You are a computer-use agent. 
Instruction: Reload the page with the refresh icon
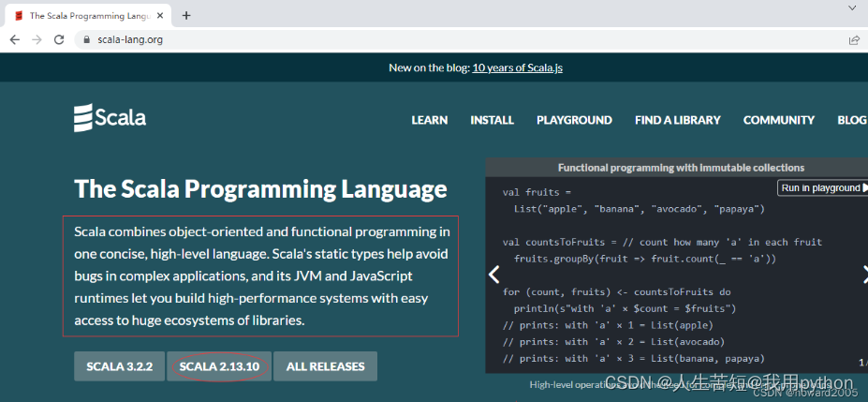[59, 39]
